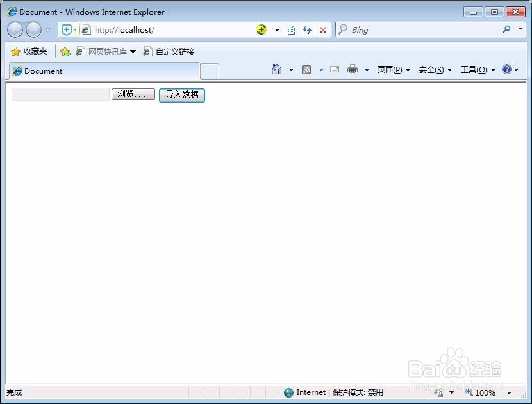Viewport: 532px width, 404px height.
Task: Open the 安全(S) security options
Action: pos(431,69)
